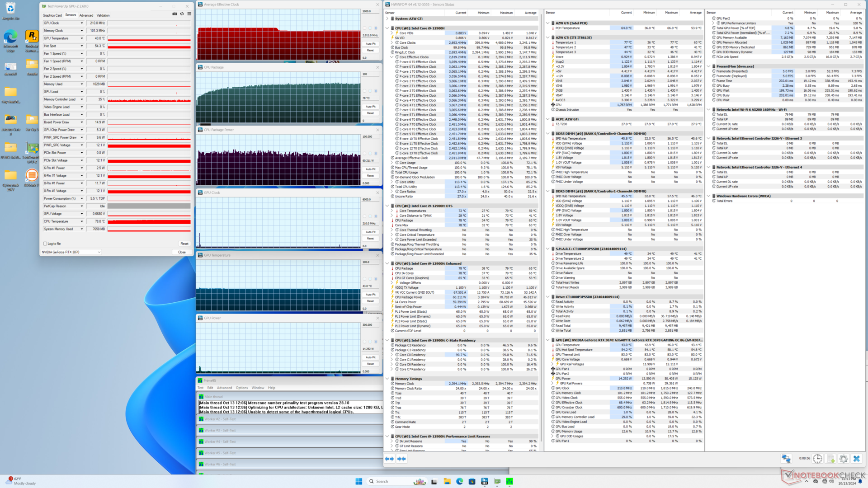Open NVIDIA GeForce RTX 3070 device combo box
This screenshot has height=488, width=868.
tap(71, 252)
